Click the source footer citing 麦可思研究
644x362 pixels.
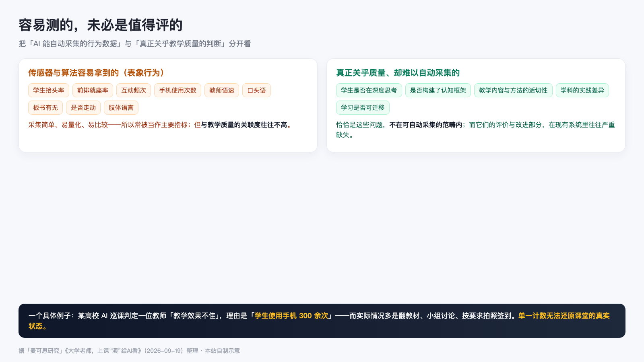[129, 351]
